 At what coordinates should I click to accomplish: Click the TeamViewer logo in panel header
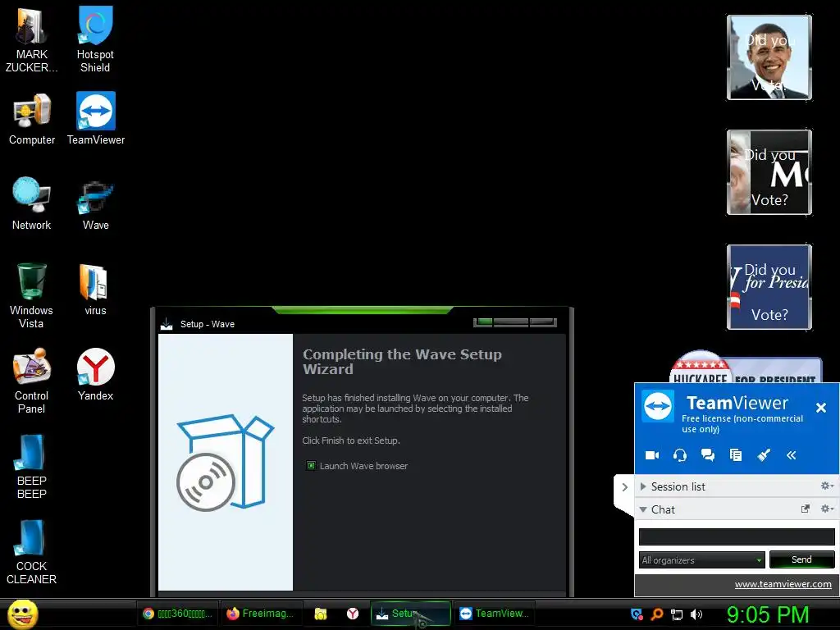[658, 406]
